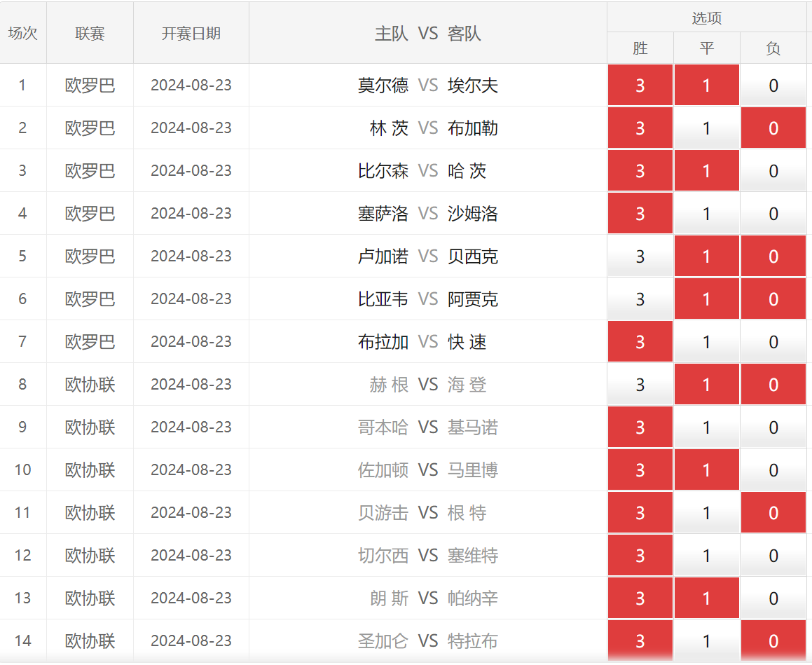Toggle win option 3 for 切尔西 VS 塞维特
Viewport: 812px width, 665px height.
tap(640, 555)
